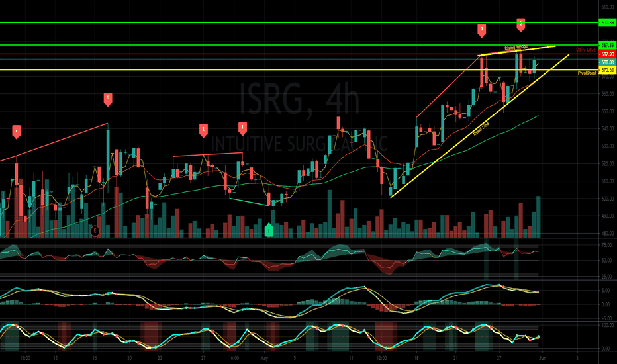Click the 22 date label on the time axis

pos(160,359)
